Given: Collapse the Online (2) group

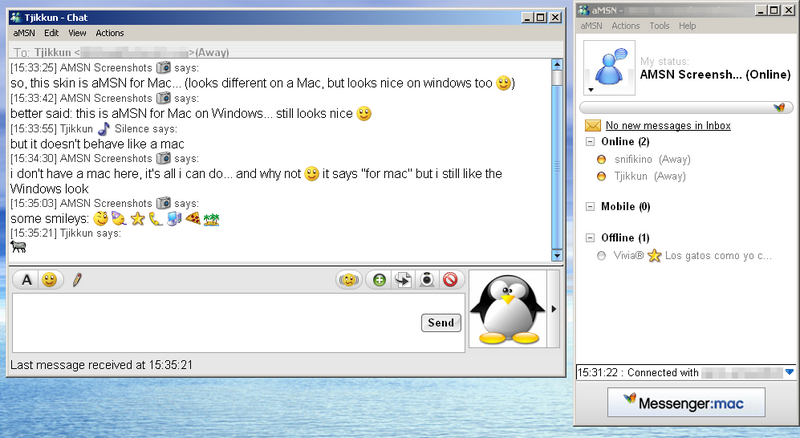Looking at the screenshot, I should click(591, 142).
